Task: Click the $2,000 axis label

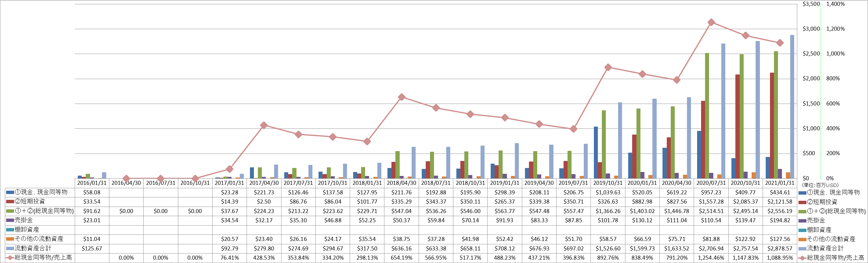Action: click(811, 78)
